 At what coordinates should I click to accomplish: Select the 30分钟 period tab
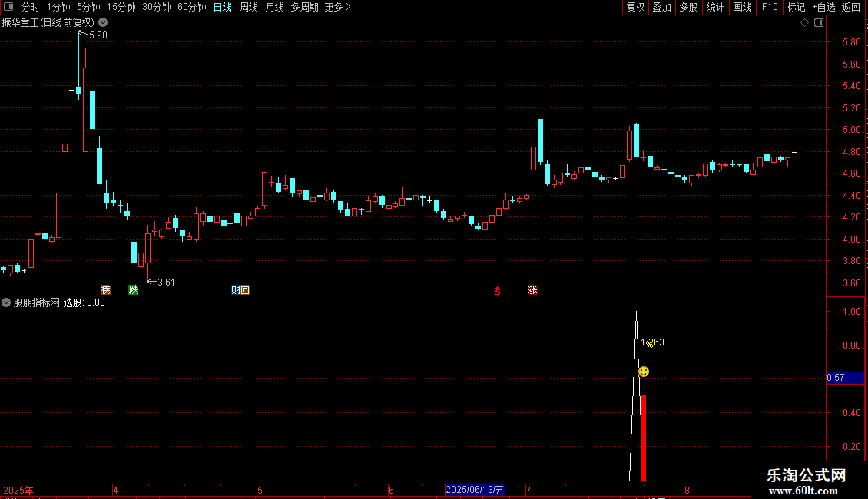[157, 7]
